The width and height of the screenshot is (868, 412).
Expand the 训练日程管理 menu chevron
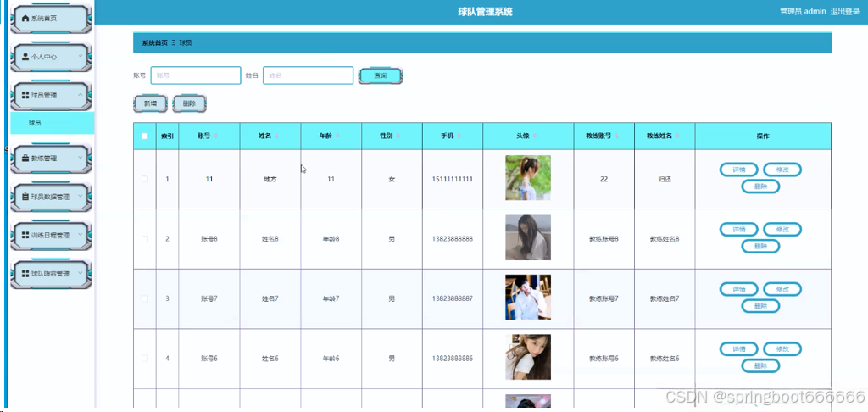point(81,235)
